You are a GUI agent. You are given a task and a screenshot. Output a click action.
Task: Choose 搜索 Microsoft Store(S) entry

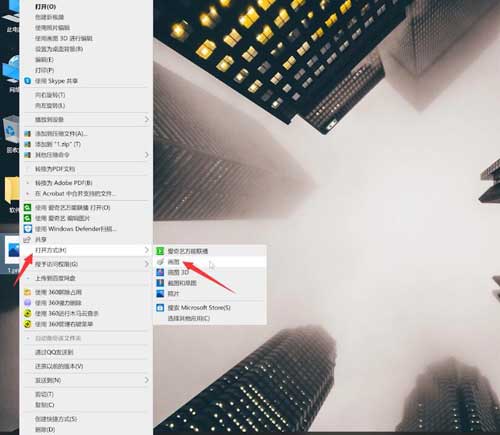pos(199,308)
